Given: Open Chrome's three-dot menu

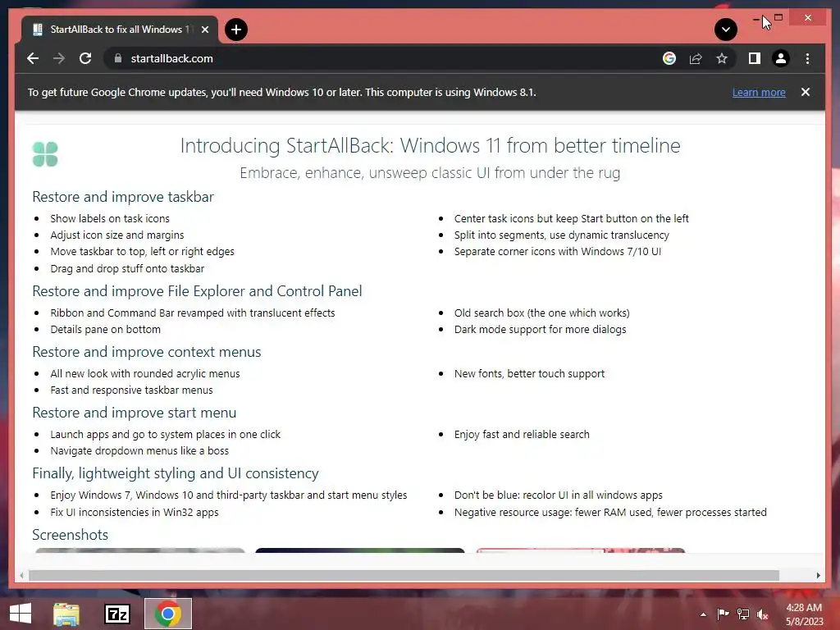Looking at the screenshot, I should [x=807, y=58].
